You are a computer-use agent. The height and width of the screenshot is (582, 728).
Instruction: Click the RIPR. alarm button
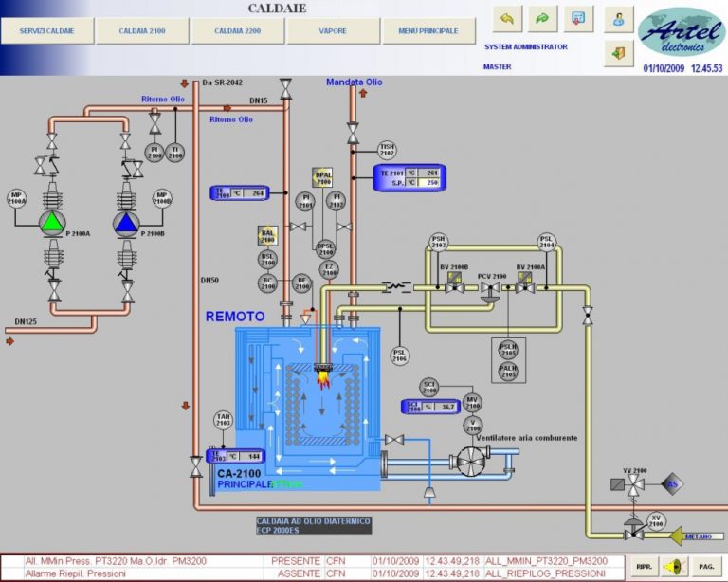point(644,567)
